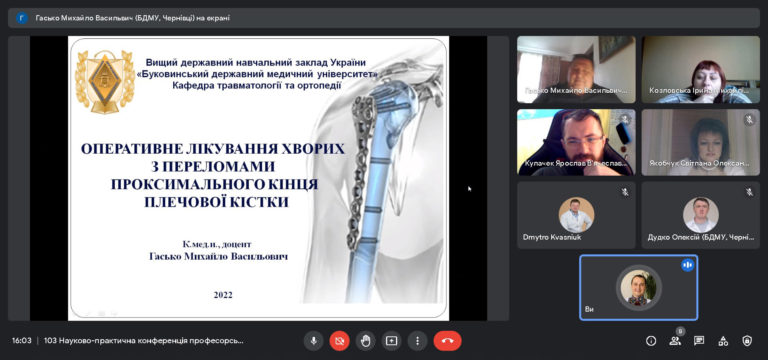Select Якобчук Світлана's video tile

pos(701,142)
